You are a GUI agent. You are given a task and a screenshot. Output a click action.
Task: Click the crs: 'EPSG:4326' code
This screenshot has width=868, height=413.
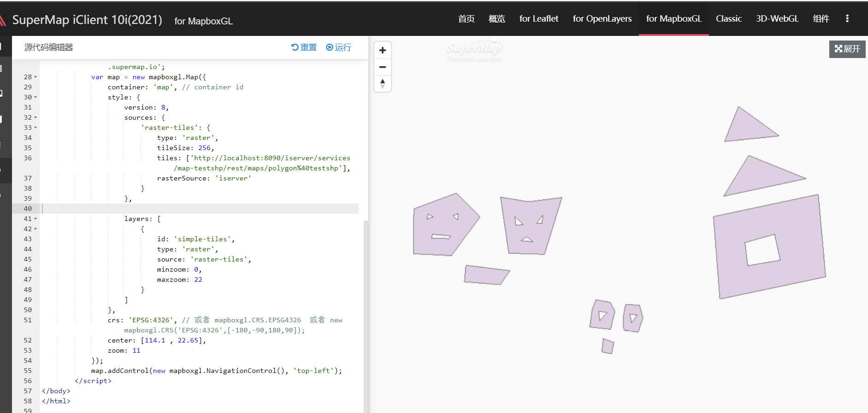(142, 320)
